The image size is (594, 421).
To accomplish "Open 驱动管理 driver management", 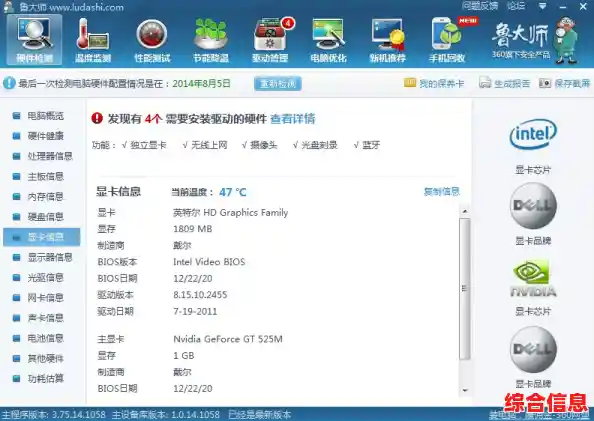I will click(270, 40).
